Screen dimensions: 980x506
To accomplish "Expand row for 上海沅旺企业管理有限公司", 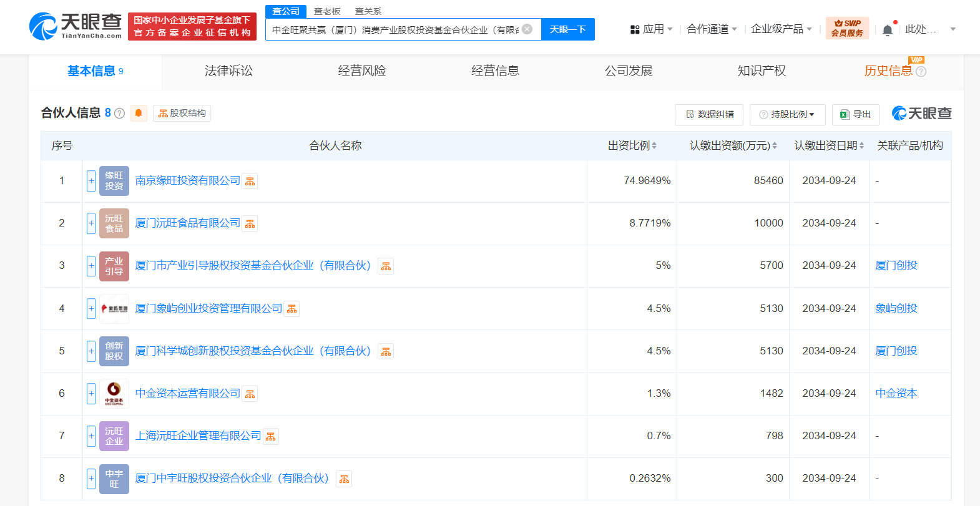I will (x=91, y=436).
